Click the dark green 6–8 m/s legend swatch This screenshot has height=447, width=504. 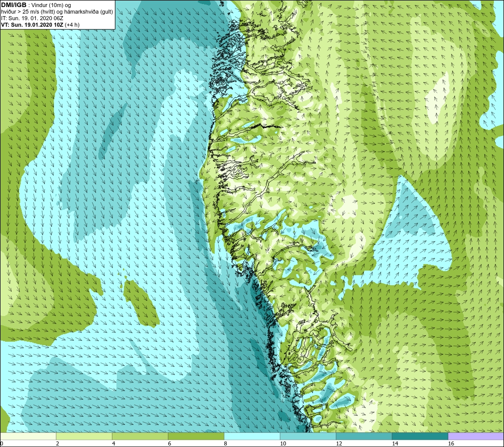[x=196, y=436]
